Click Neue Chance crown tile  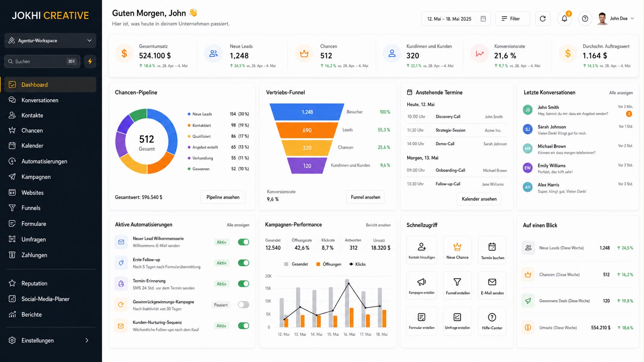[457, 250]
